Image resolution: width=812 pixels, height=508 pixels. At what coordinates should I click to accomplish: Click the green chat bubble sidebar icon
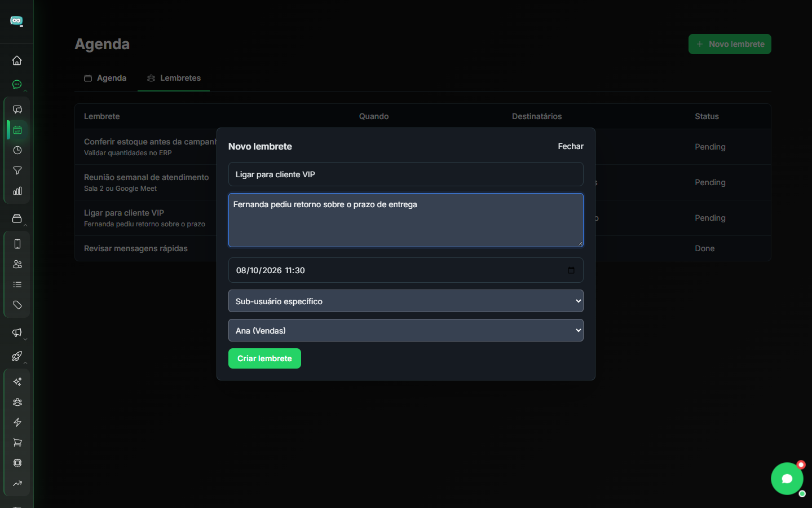[17, 85]
